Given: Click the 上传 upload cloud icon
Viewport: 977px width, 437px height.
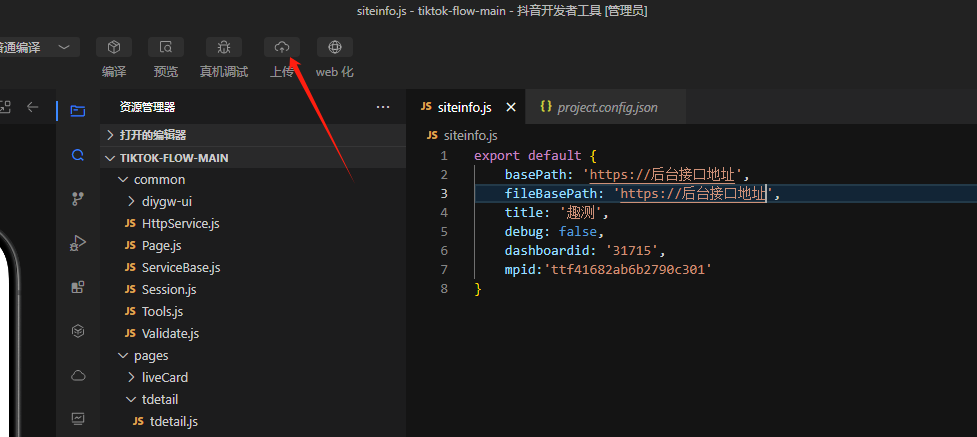Looking at the screenshot, I should click(x=282, y=47).
